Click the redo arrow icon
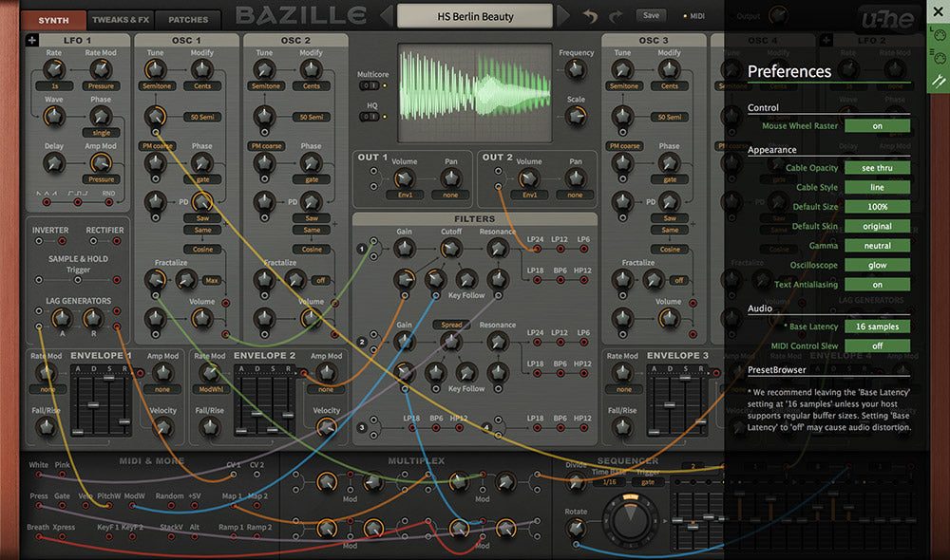950x560 pixels. pyautogui.click(x=617, y=17)
